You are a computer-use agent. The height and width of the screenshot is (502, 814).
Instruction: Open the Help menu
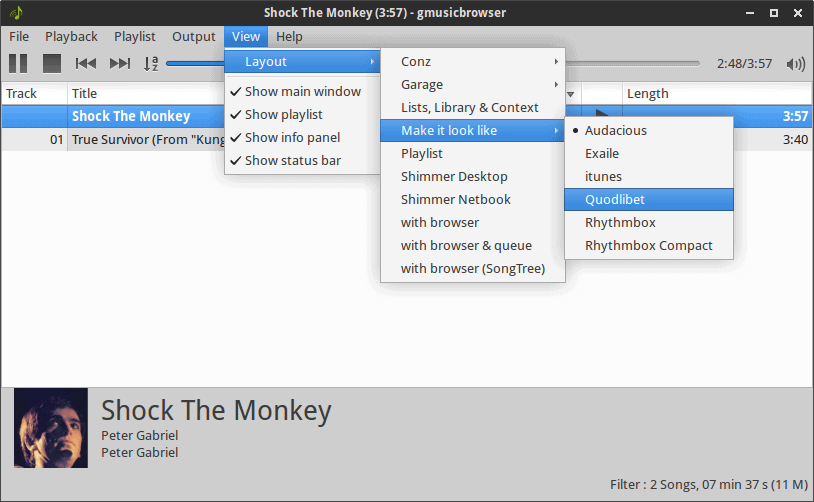pyautogui.click(x=289, y=37)
